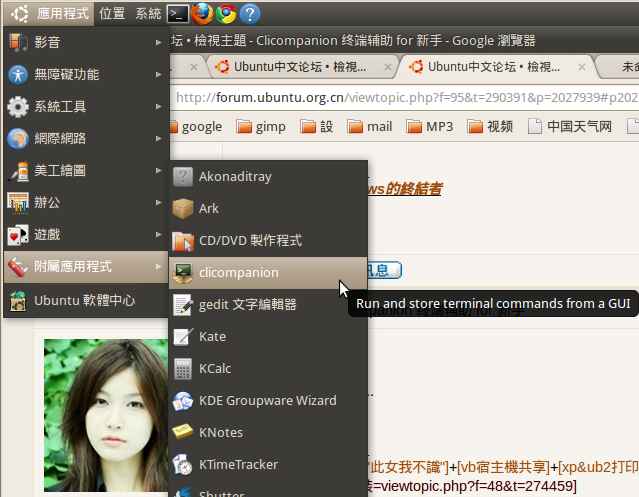Launch gedit 文字編輯器
Screen dimensions: 639x497
[268, 305]
